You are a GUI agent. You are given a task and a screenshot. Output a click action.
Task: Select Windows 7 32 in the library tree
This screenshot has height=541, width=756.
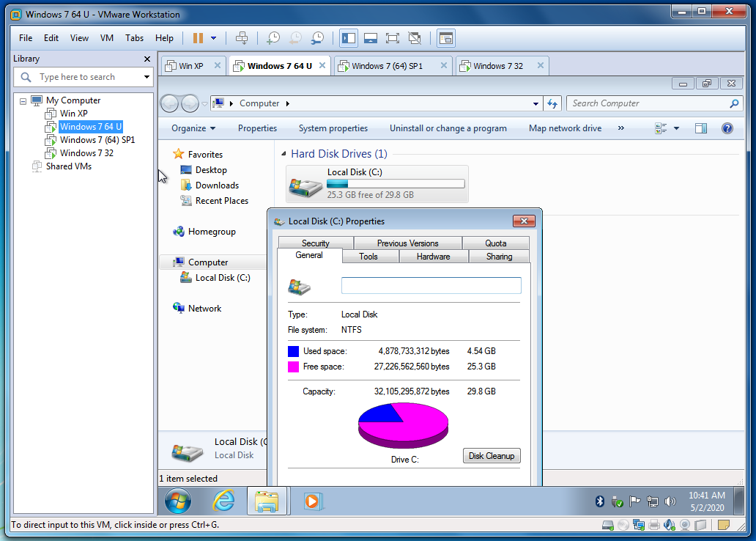[x=86, y=153]
